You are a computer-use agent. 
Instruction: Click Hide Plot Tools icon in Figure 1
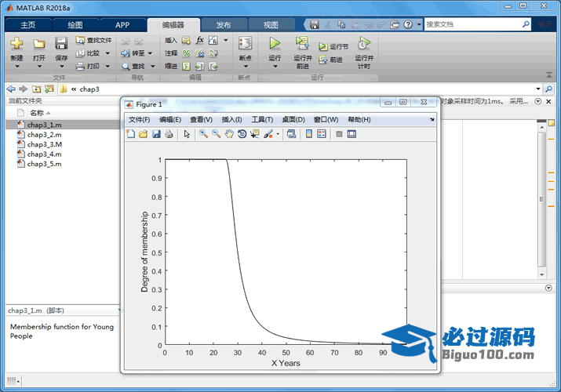click(339, 134)
